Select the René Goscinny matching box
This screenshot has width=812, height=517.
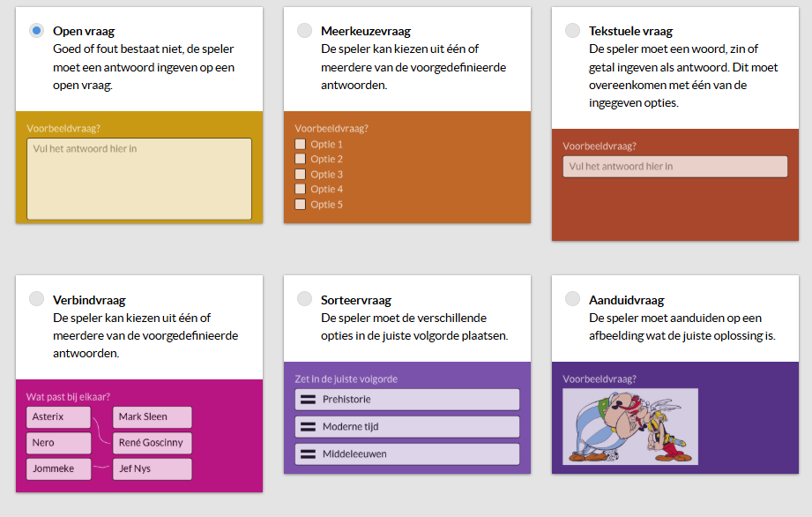pyautogui.click(x=152, y=443)
